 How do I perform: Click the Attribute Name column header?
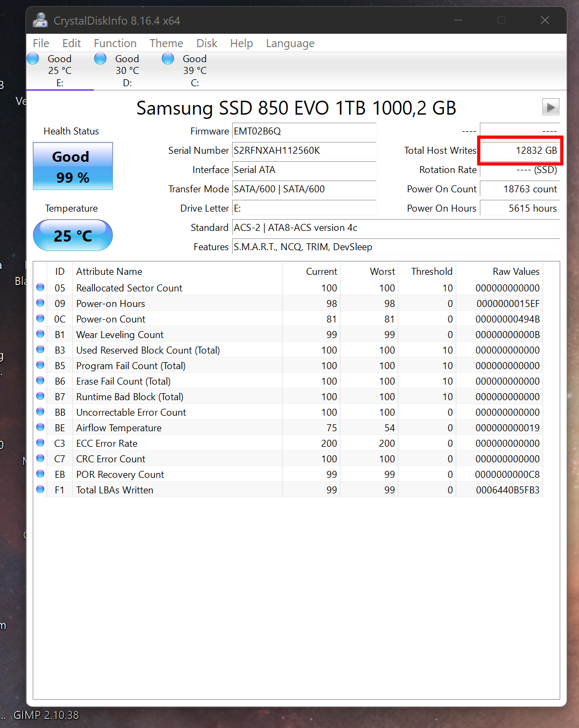[x=177, y=272]
